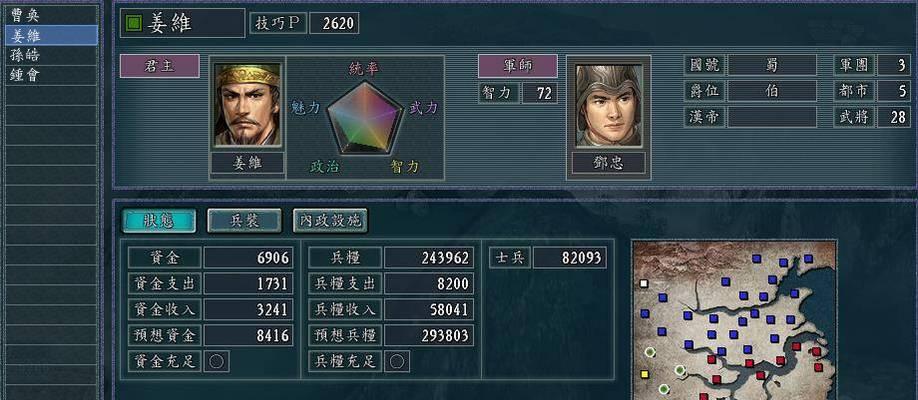This screenshot has height=400, width=918.
Task: Open the 內政設施 tab
Action: click(x=330, y=220)
